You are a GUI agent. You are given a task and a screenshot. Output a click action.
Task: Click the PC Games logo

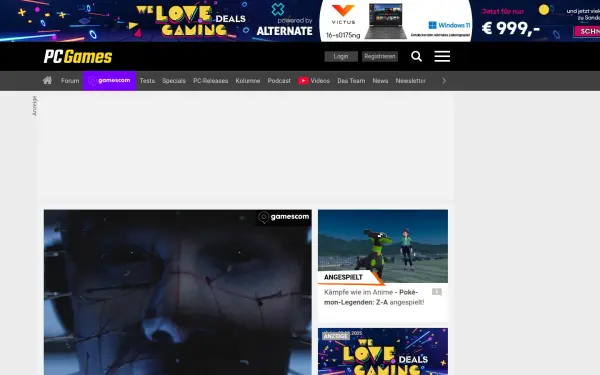78,57
